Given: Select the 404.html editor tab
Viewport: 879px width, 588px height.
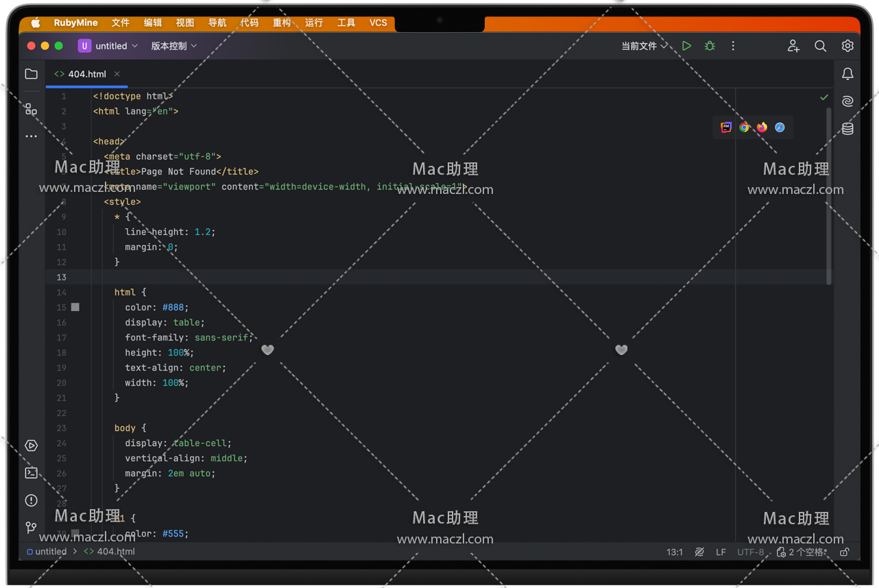Looking at the screenshot, I should (86, 74).
